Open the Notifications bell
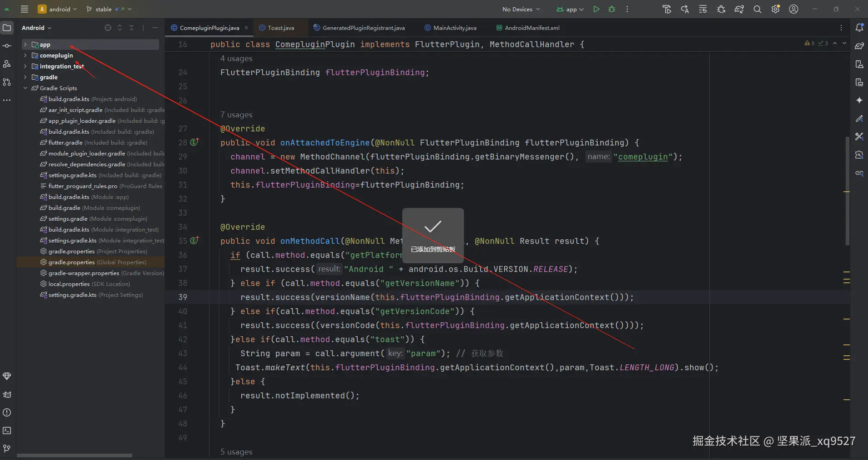 point(859,28)
